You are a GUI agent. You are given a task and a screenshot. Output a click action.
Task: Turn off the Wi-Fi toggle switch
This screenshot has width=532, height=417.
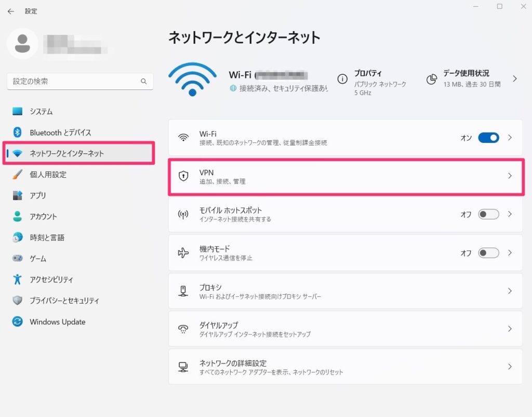[x=488, y=138]
